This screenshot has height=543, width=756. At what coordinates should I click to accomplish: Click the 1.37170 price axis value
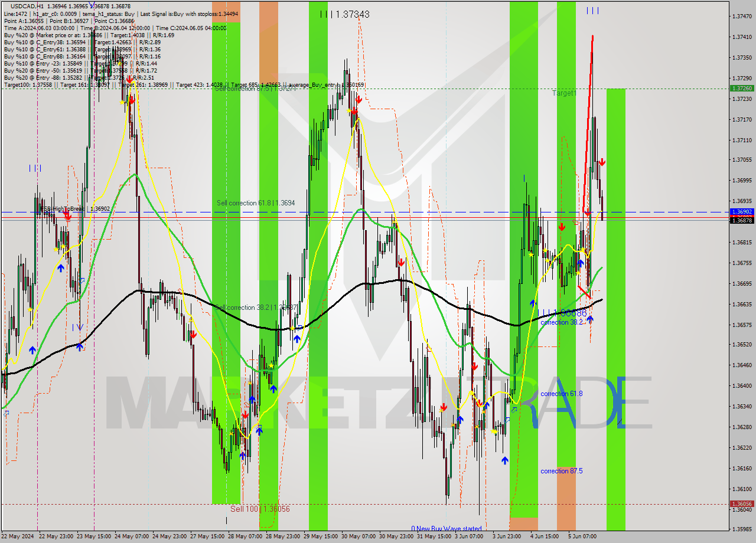coord(742,119)
